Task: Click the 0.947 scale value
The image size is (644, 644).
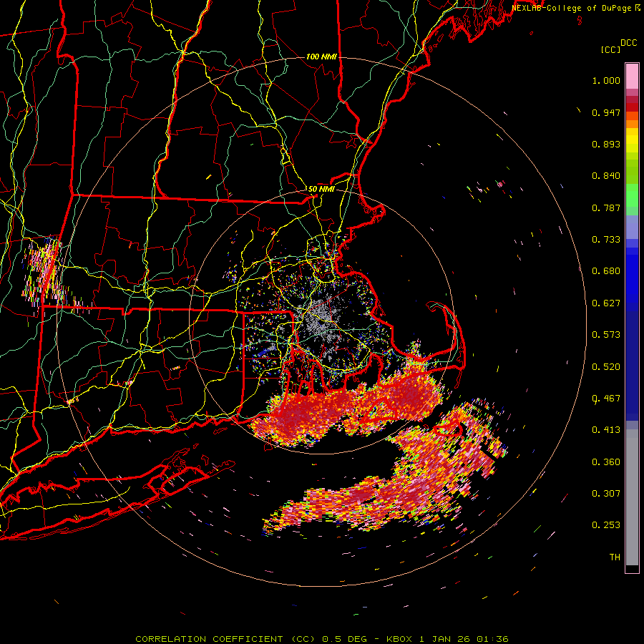Action: click(606, 112)
